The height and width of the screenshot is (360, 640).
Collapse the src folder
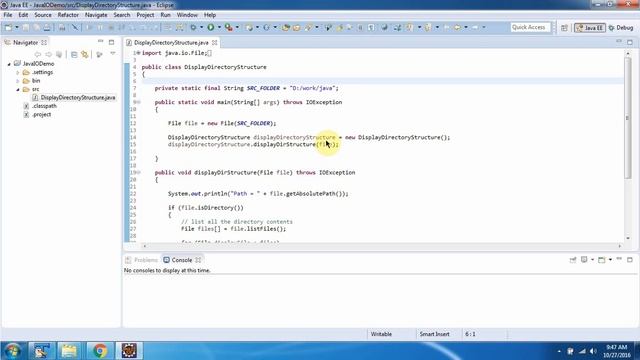pos(18,89)
